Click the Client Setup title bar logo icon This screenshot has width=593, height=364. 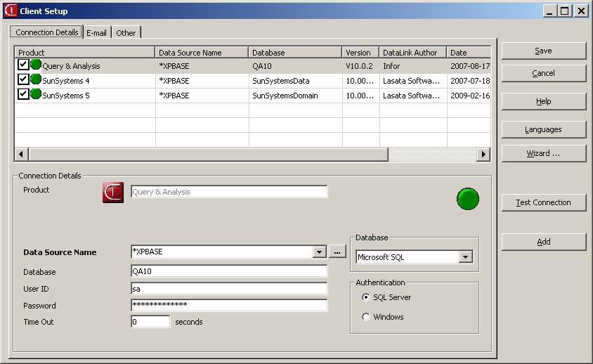pyautogui.click(x=11, y=11)
